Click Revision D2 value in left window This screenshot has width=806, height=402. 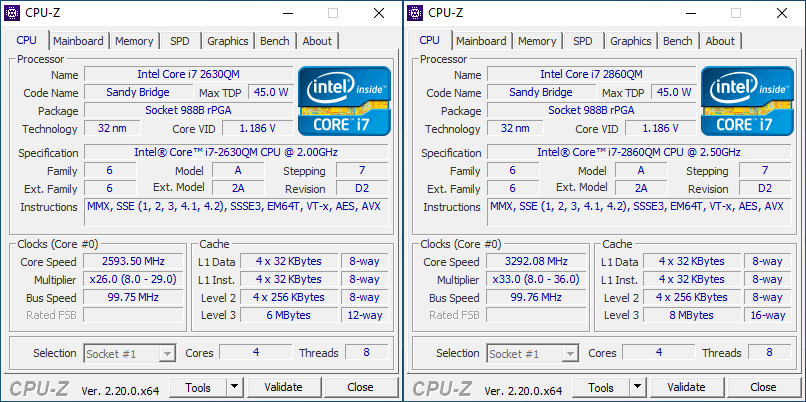(x=362, y=188)
